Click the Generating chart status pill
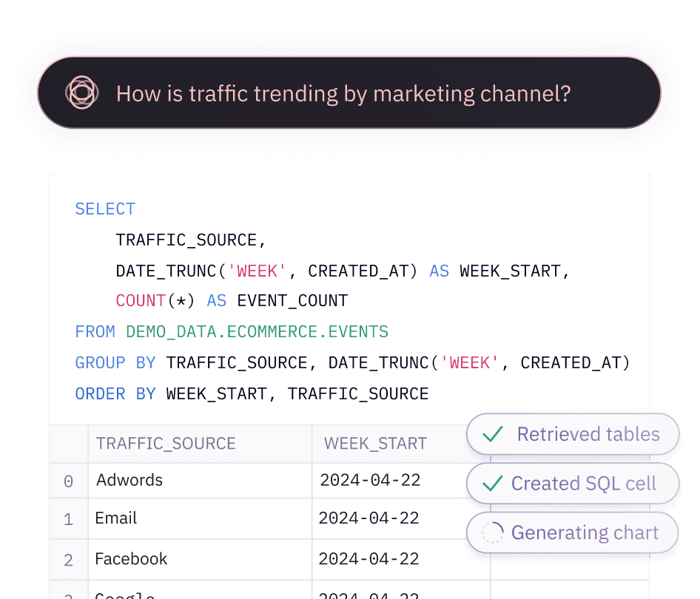The height and width of the screenshot is (599, 700). pos(573,532)
